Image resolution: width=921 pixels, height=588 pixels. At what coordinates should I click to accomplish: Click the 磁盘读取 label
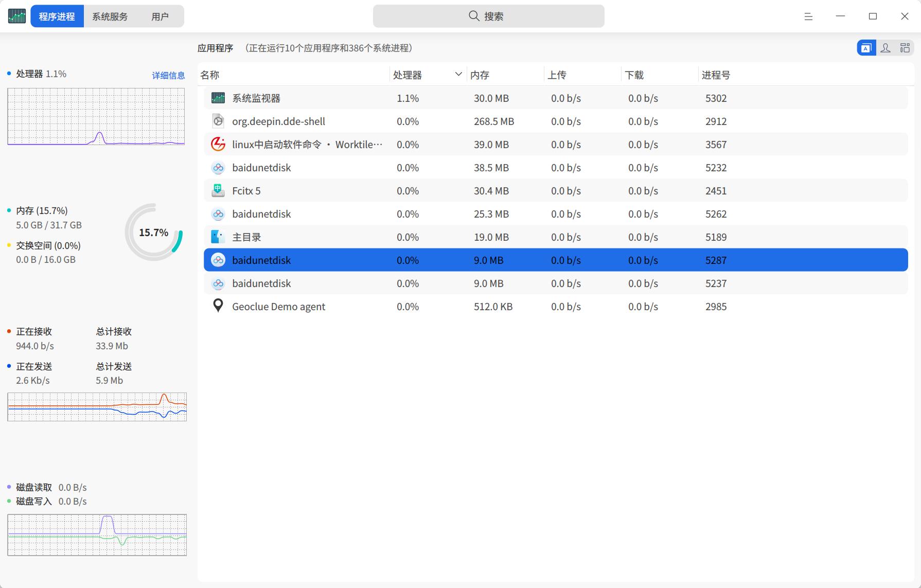pos(34,487)
